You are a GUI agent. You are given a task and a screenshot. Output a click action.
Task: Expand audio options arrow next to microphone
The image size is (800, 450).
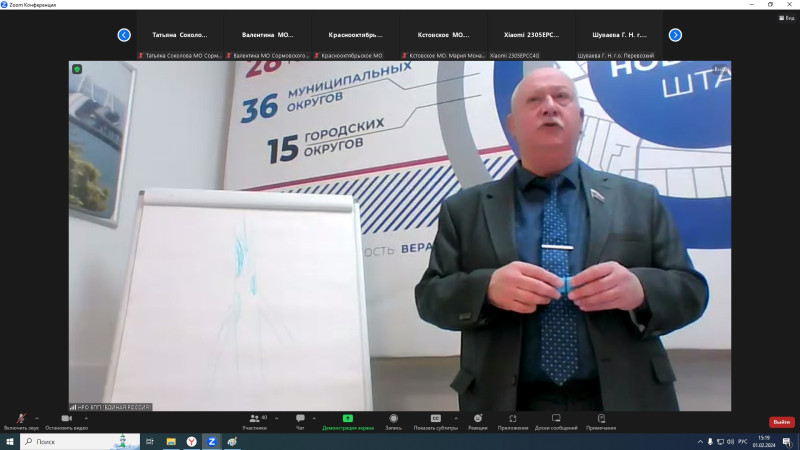pos(37,418)
